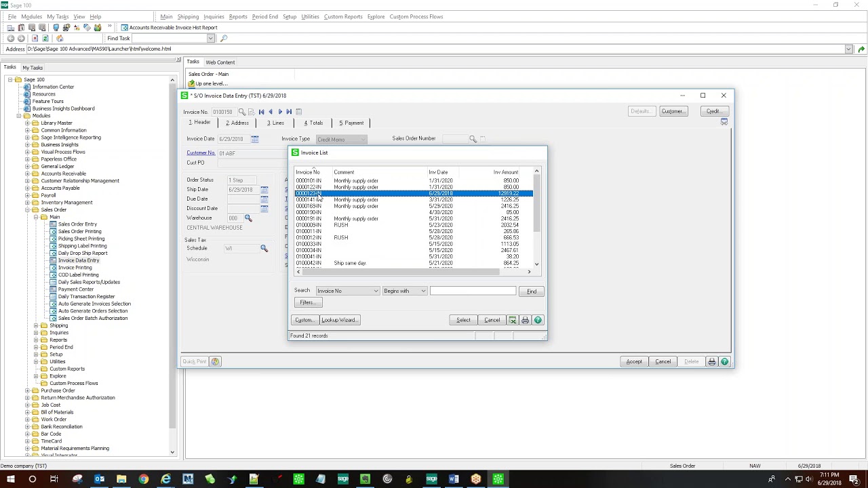The image size is (868, 488).
Task: Go to the previous invoice record arrow
Action: tap(271, 112)
